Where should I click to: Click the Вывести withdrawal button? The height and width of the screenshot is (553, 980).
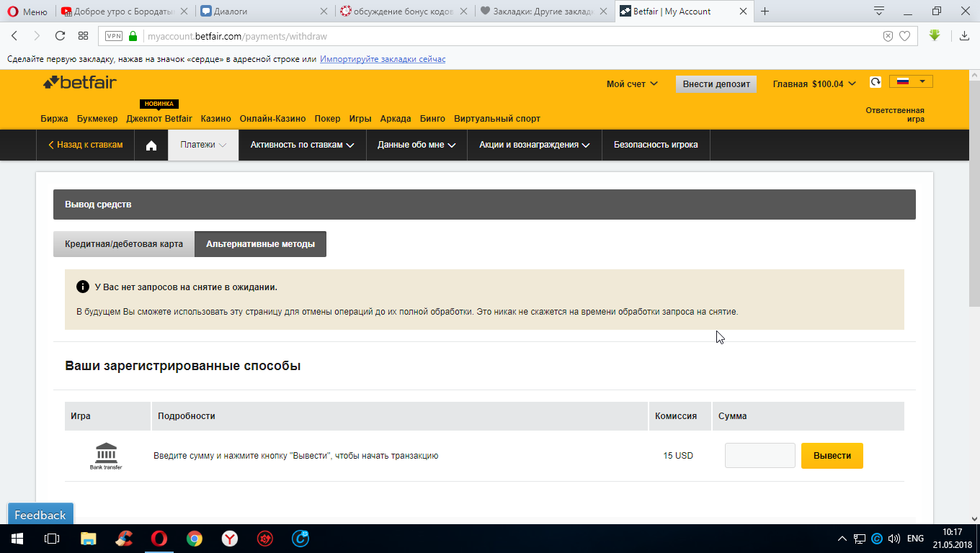[x=832, y=455]
